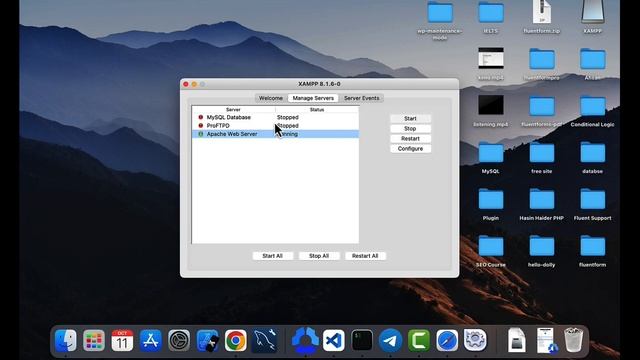Open Configure for the selected server

coord(410,149)
